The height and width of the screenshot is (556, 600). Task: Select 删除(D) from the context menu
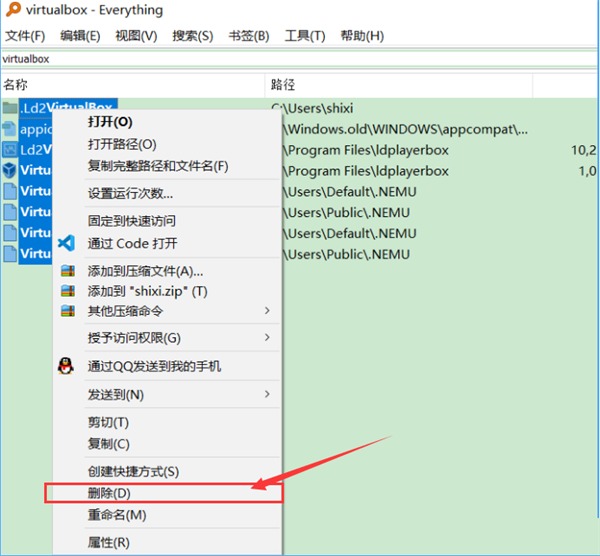click(x=109, y=493)
